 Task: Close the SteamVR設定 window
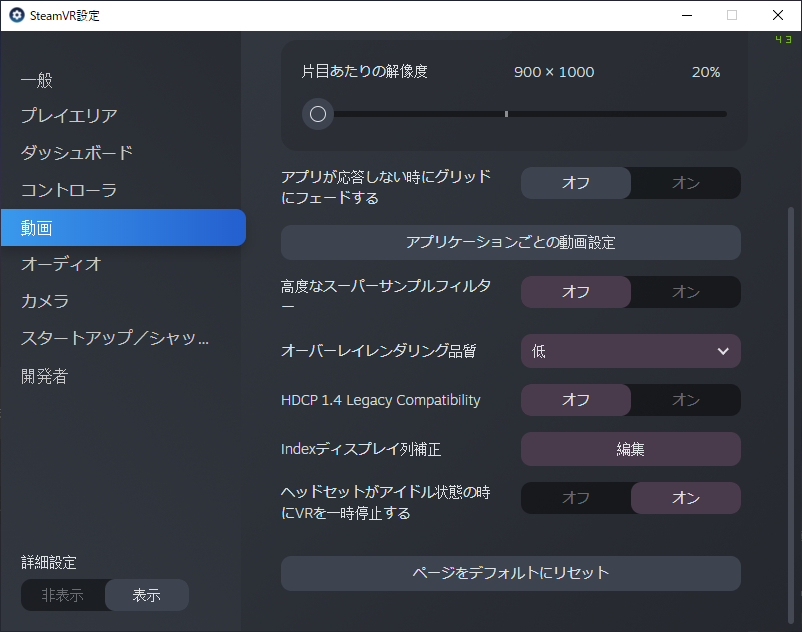click(x=778, y=15)
